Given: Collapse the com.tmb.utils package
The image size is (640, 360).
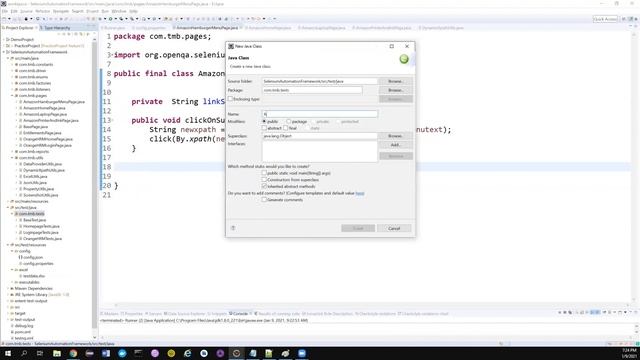Looking at the screenshot, I should [12, 158].
